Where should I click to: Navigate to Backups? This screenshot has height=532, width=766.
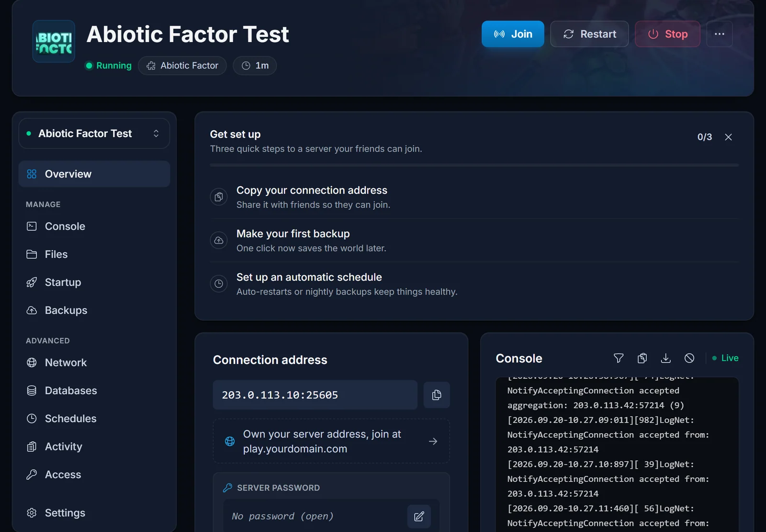tap(94, 310)
